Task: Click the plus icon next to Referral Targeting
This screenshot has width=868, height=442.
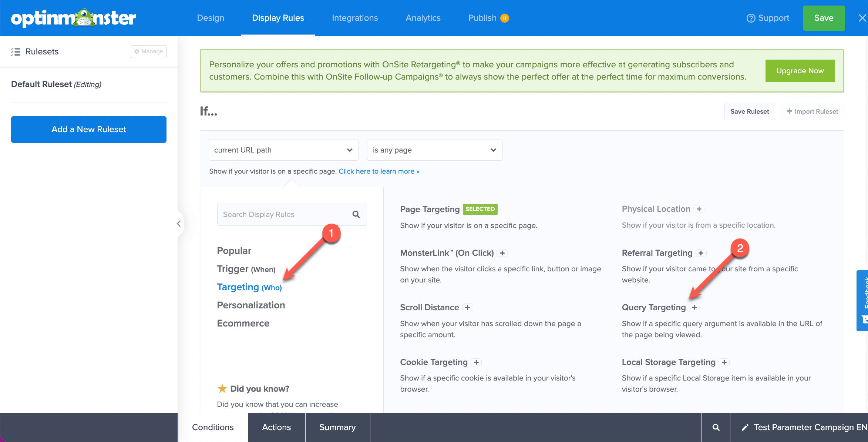Action: coord(701,253)
